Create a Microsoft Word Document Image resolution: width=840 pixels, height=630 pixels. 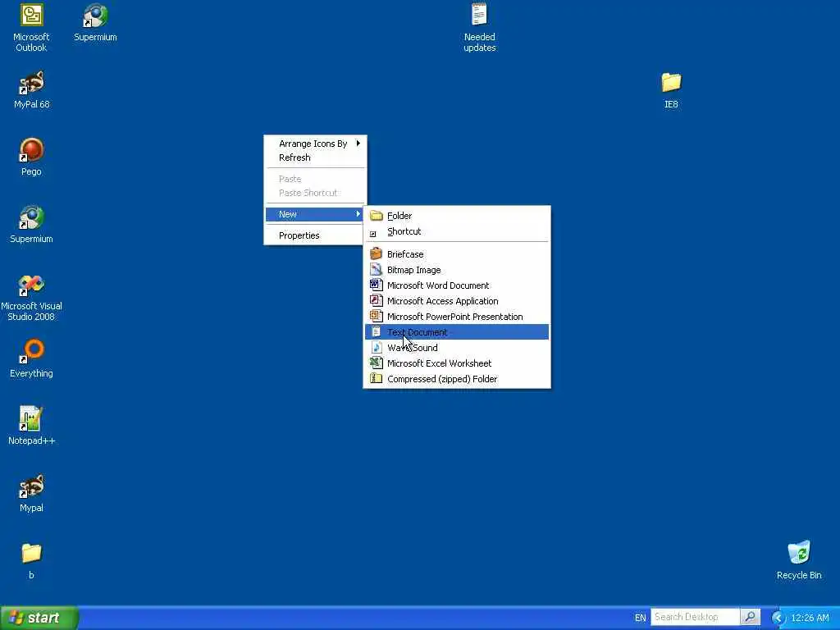point(457,285)
